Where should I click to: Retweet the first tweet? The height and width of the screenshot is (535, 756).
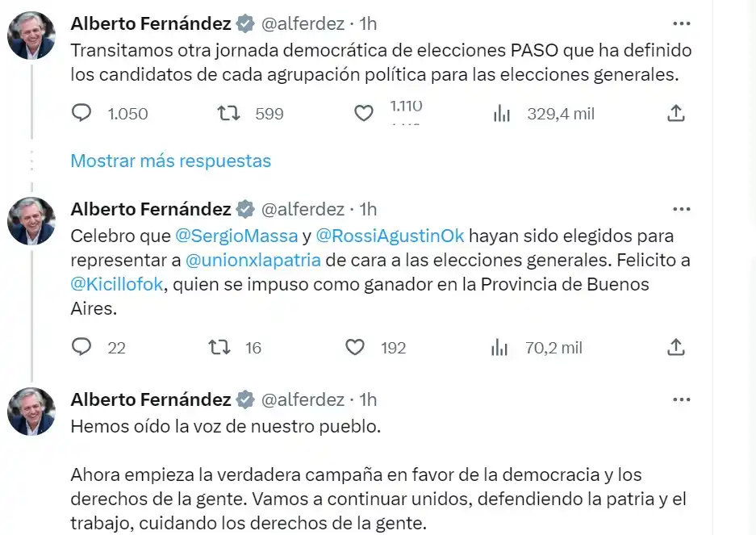click(x=228, y=114)
